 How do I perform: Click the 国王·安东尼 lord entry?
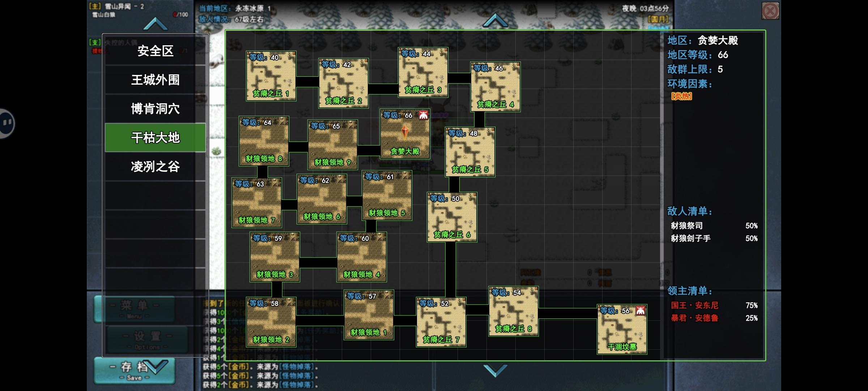[695, 305]
